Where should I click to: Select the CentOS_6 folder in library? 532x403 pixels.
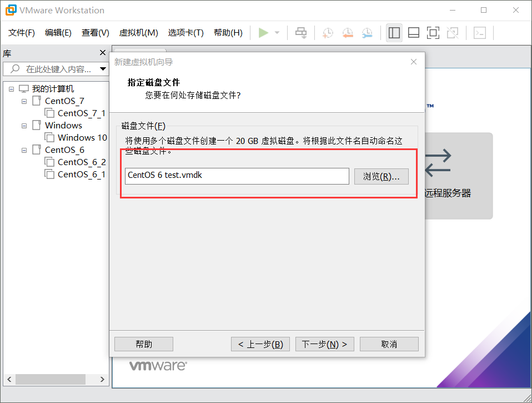point(64,150)
